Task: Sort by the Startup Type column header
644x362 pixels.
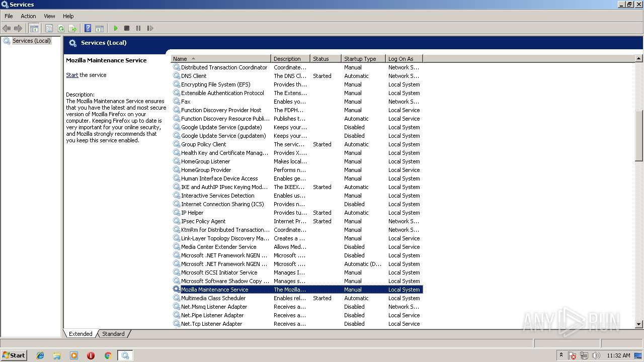Action: pos(363,59)
